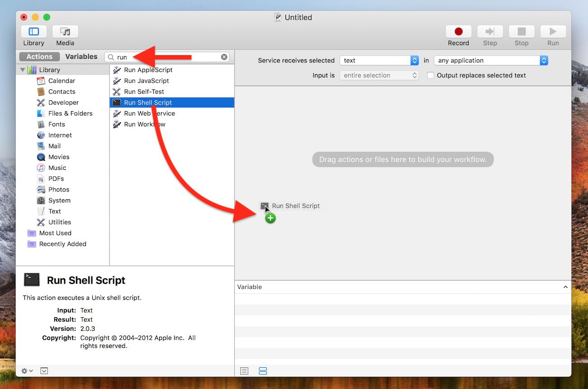
Task: Select Run AppleScript in the action list
Action: coord(148,70)
